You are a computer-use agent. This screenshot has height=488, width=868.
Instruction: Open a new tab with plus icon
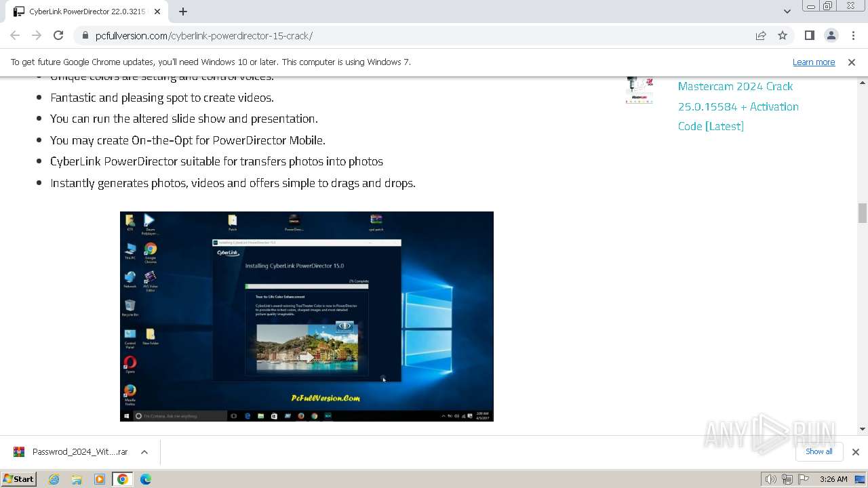183,12
